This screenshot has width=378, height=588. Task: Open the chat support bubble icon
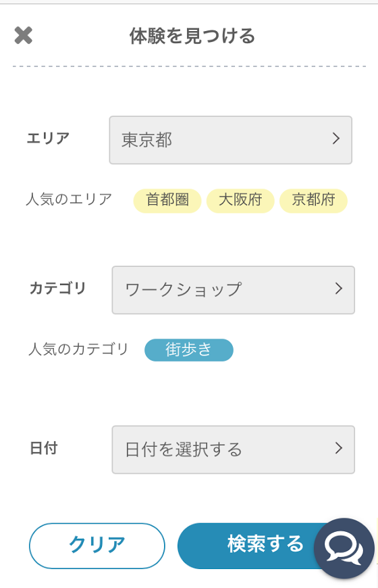tap(344, 548)
